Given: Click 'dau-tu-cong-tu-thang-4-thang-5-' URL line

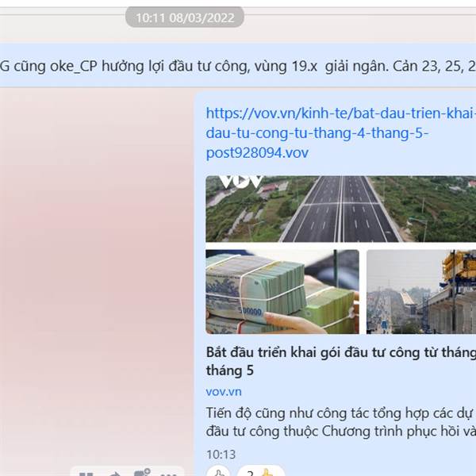Looking at the screenshot, I should 317,133.
